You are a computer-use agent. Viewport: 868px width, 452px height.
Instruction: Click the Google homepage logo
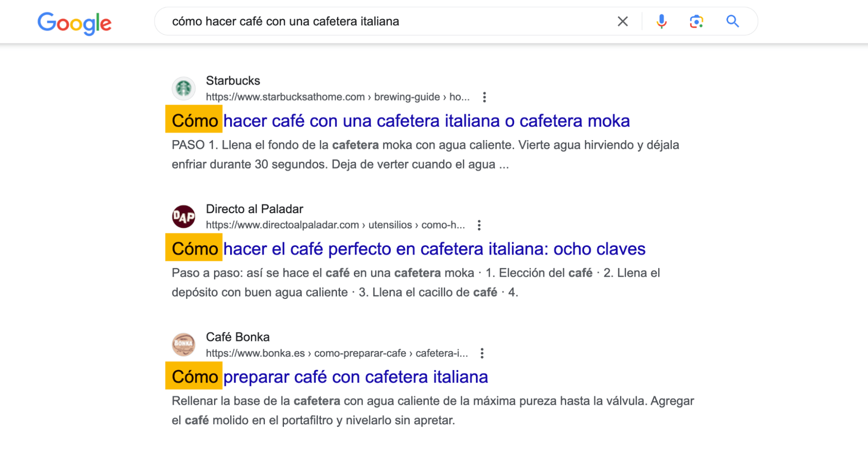tap(74, 23)
